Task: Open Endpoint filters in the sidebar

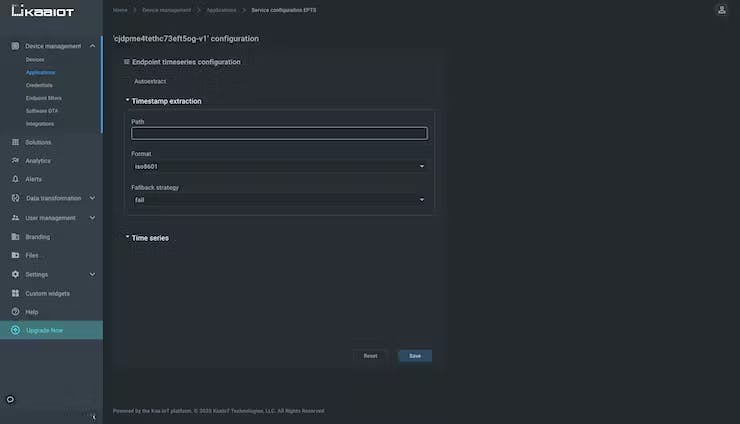Action: [44, 98]
